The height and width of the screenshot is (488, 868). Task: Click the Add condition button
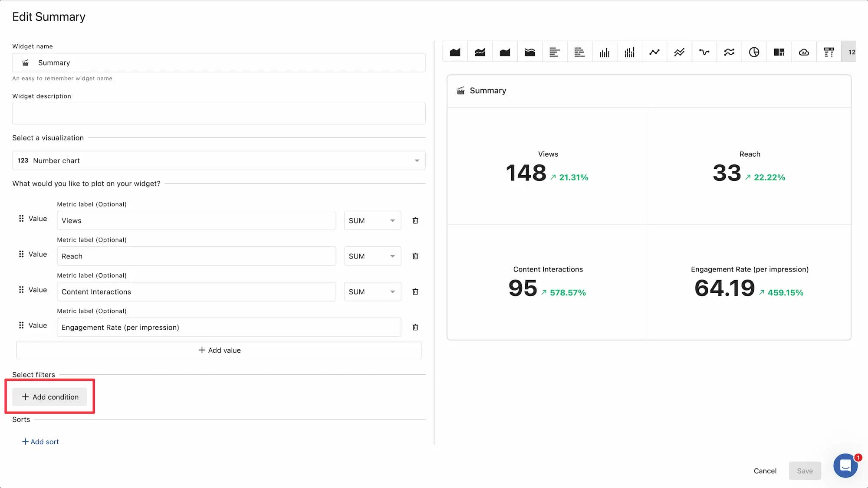[50, 397]
